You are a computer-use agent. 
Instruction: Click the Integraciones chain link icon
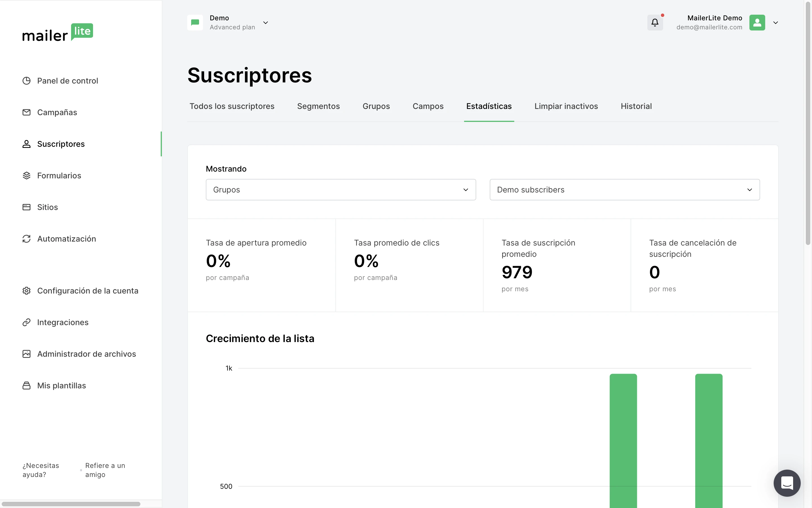(27, 322)
